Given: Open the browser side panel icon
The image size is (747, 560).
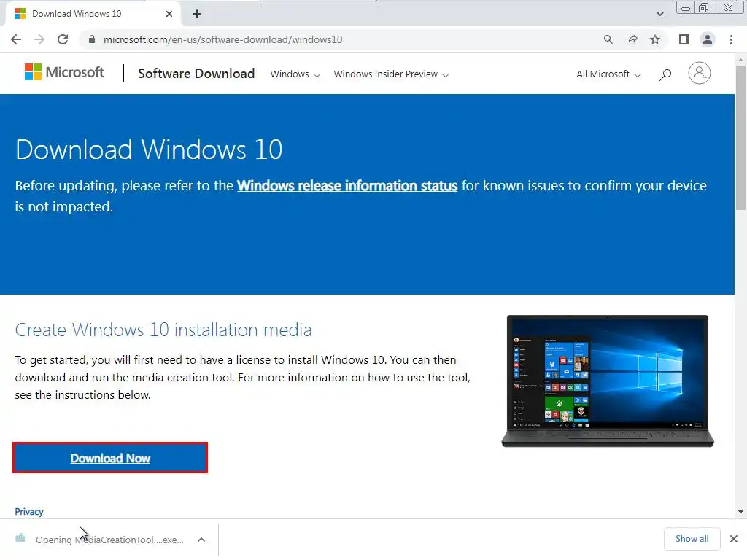Looking at the screenshot, I should click(x=684, y=39).
